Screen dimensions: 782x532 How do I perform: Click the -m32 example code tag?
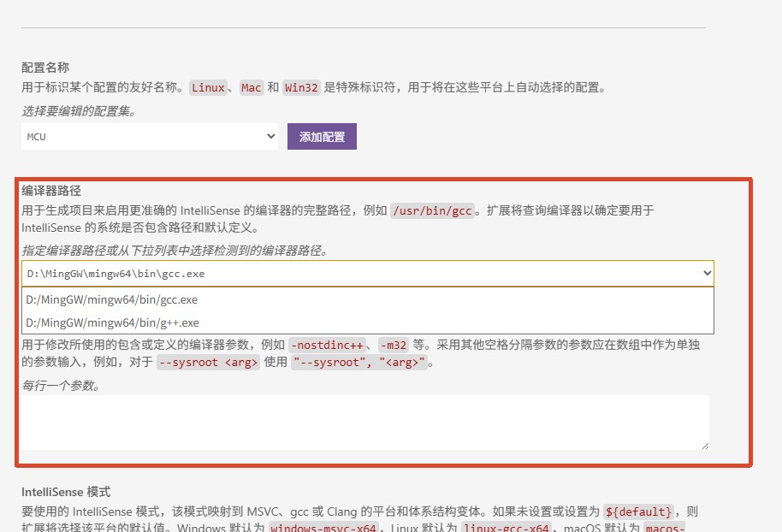pos(393,345)
